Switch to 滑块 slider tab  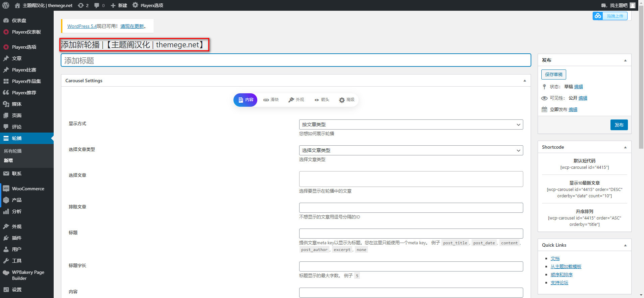tap(271, 100)
